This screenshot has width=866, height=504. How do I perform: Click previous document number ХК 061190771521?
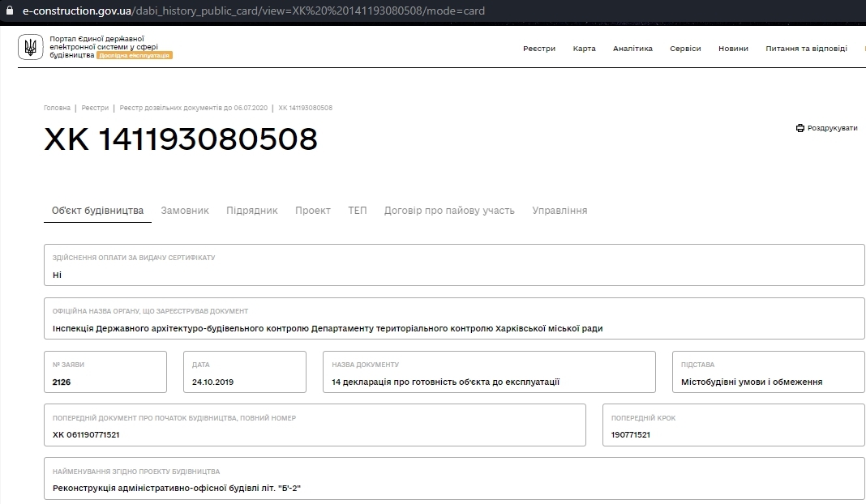[86, 435]
